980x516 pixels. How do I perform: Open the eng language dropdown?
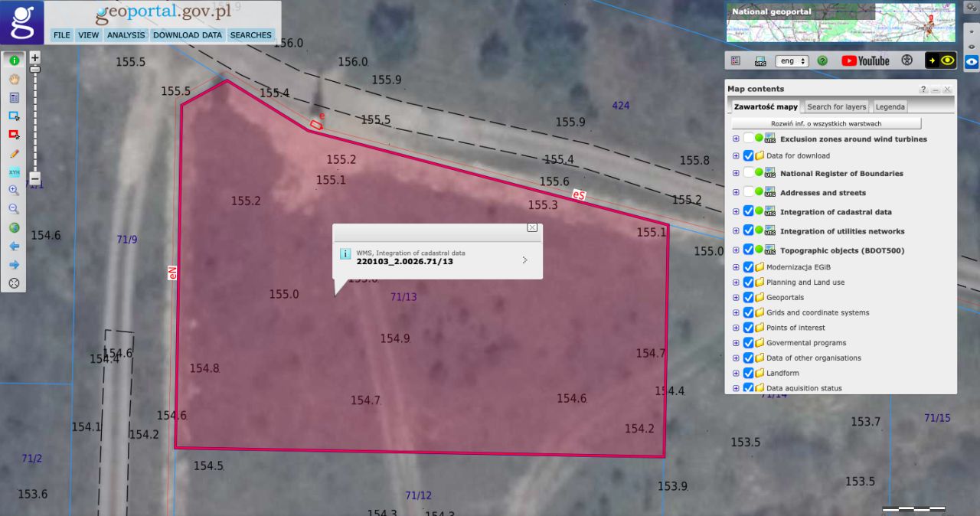tap(792, 60)
